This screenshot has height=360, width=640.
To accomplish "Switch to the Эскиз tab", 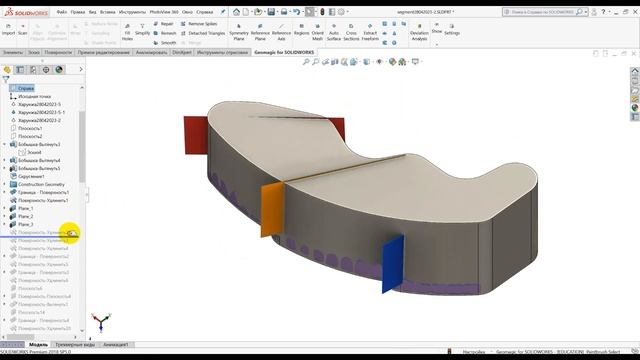I will tap(34, 52).
